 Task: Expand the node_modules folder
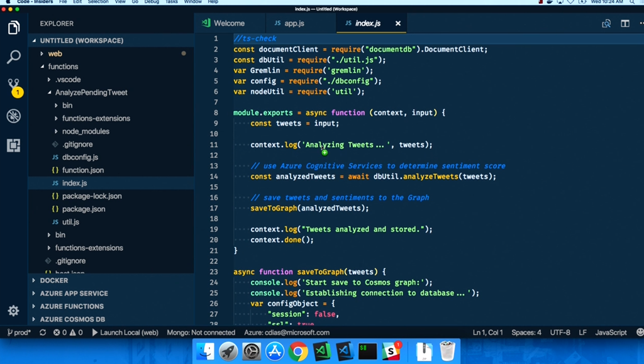coord(86,131)
